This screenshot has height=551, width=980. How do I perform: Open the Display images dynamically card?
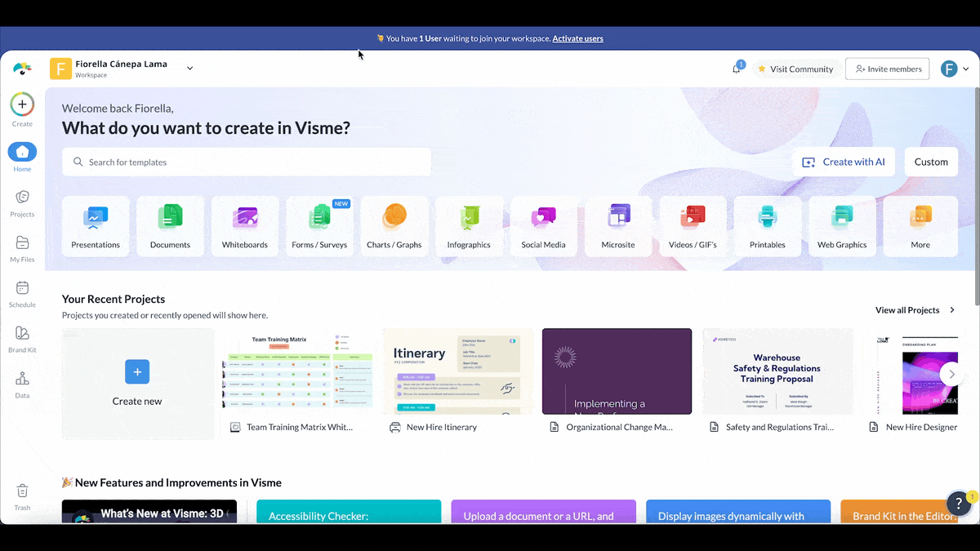point(738,512)
